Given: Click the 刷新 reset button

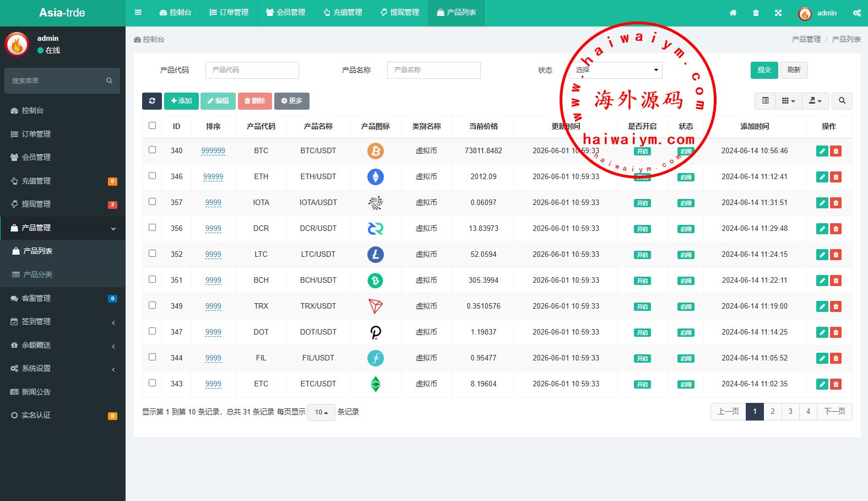Looking at the screenshot, I should [794, 70].
